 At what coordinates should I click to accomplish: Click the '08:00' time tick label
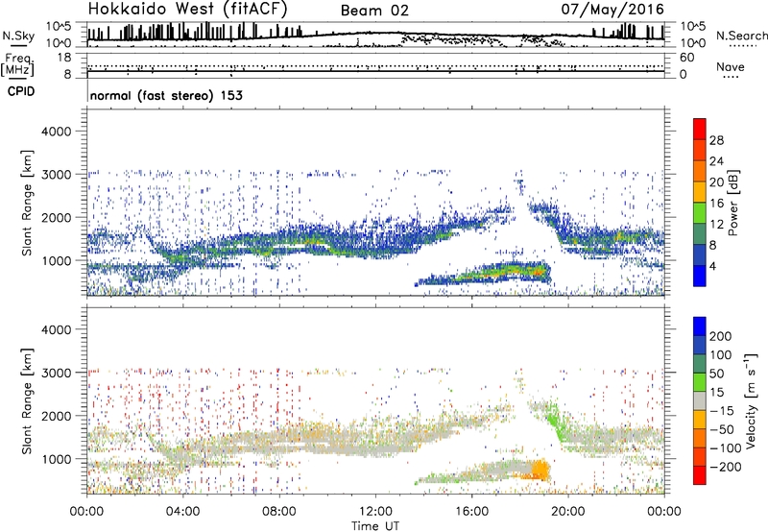coord(279,512)
